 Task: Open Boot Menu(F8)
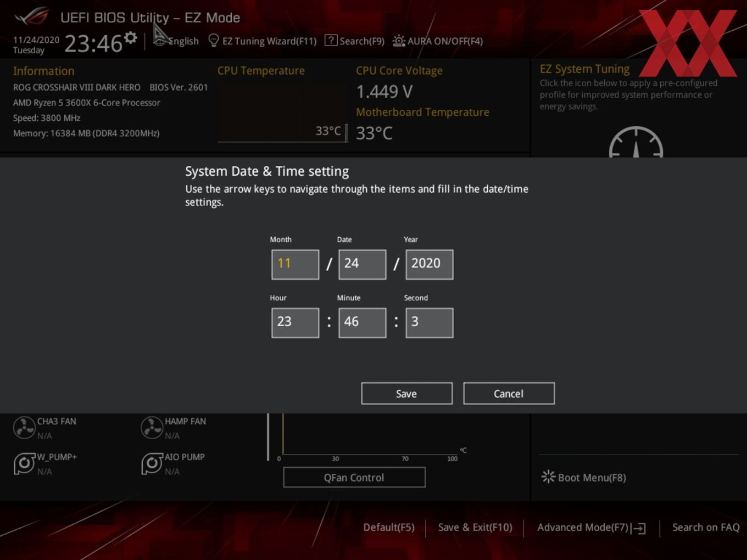point(583,477)
